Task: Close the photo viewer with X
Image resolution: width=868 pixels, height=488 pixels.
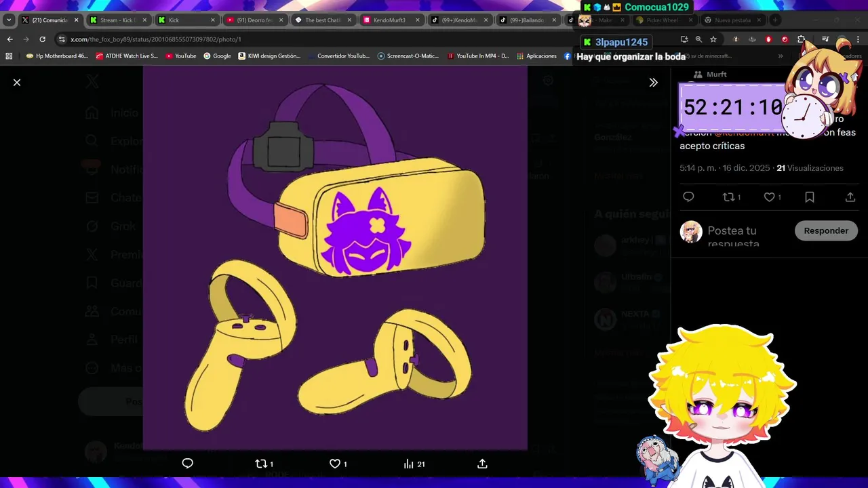Action: (17, 82)
